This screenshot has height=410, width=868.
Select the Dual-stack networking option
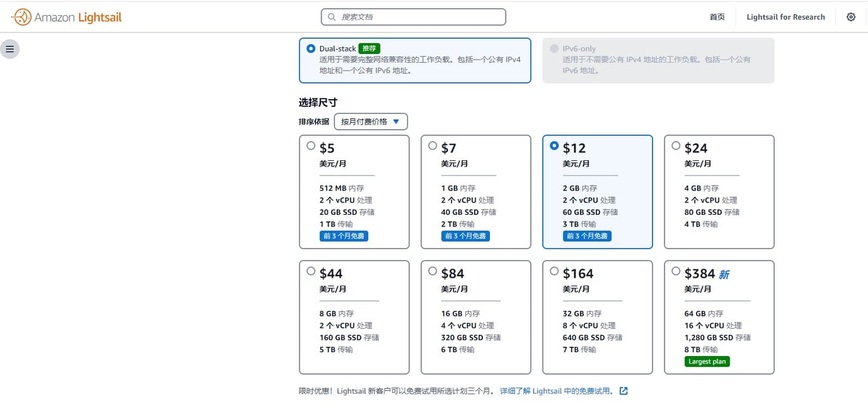(x=415, y=60)
